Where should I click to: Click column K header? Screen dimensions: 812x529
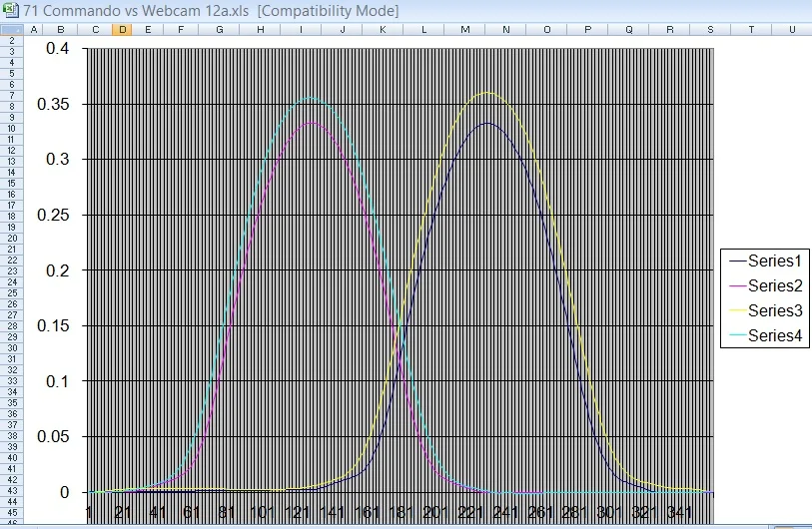pos(383,29)
